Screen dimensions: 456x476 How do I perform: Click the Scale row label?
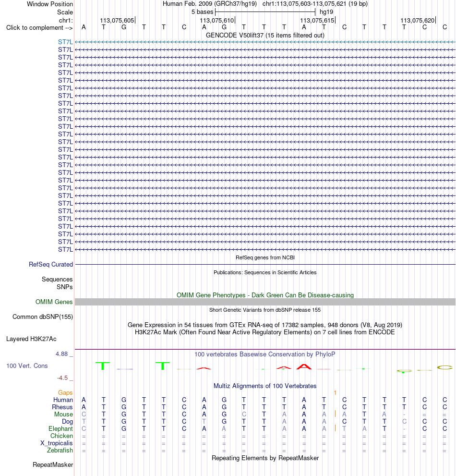(65, 12)
